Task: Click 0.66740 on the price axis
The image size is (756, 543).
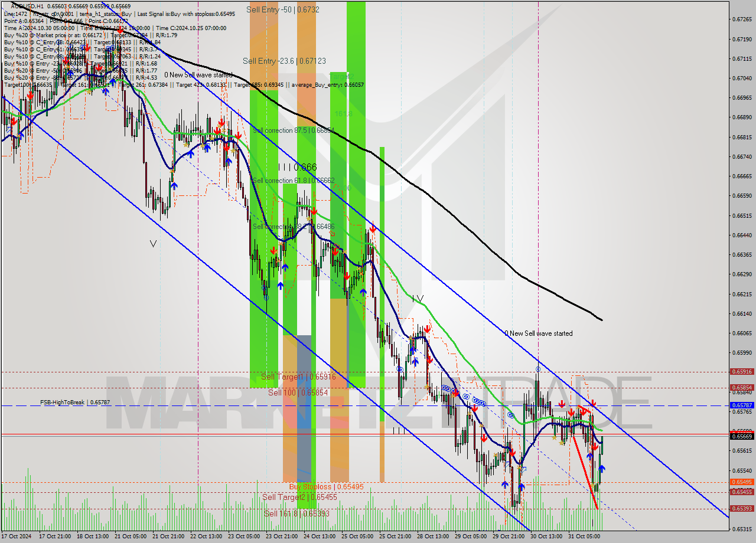Action: [x=741, y=156]
